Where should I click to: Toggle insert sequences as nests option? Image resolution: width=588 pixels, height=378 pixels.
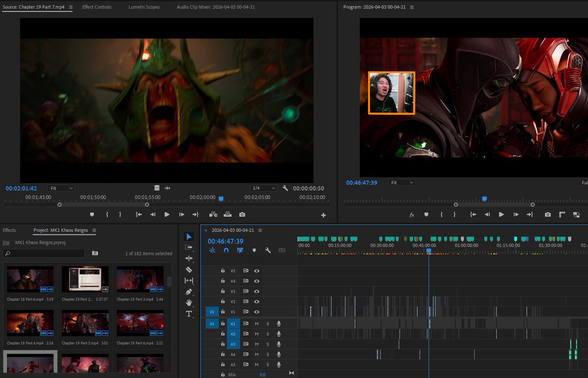coord(212,250)
